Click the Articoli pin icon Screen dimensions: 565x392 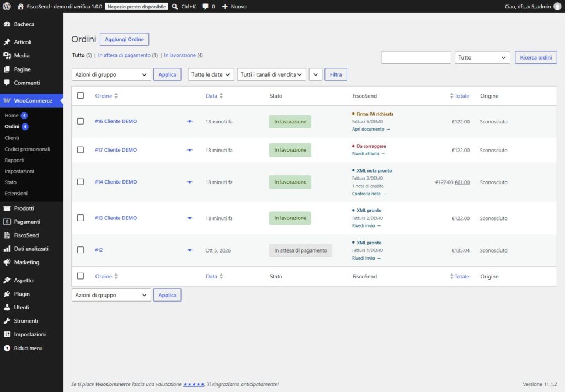(x=7, y=42)
